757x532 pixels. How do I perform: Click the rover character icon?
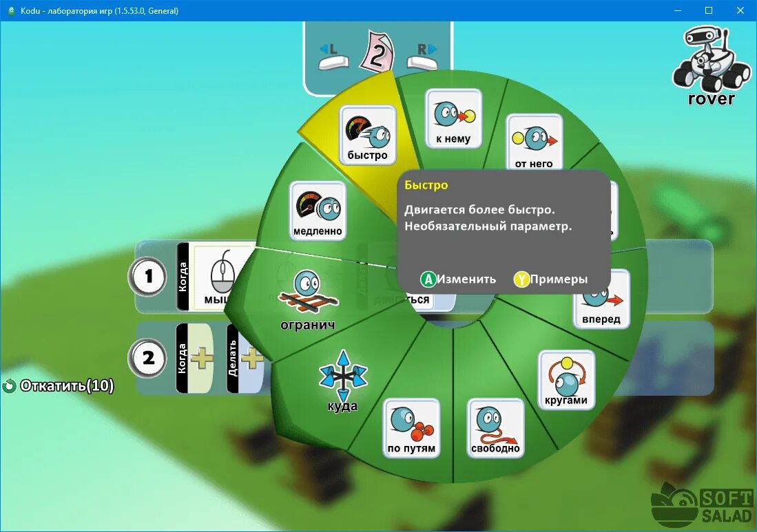point(712,65)
